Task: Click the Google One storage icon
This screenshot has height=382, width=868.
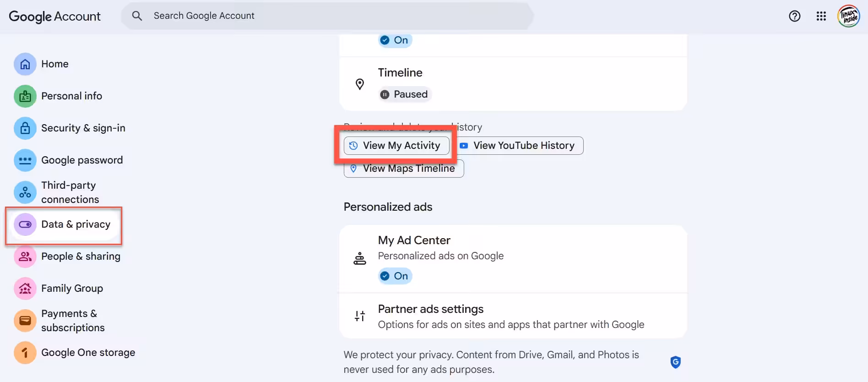Action: point(25,353)
